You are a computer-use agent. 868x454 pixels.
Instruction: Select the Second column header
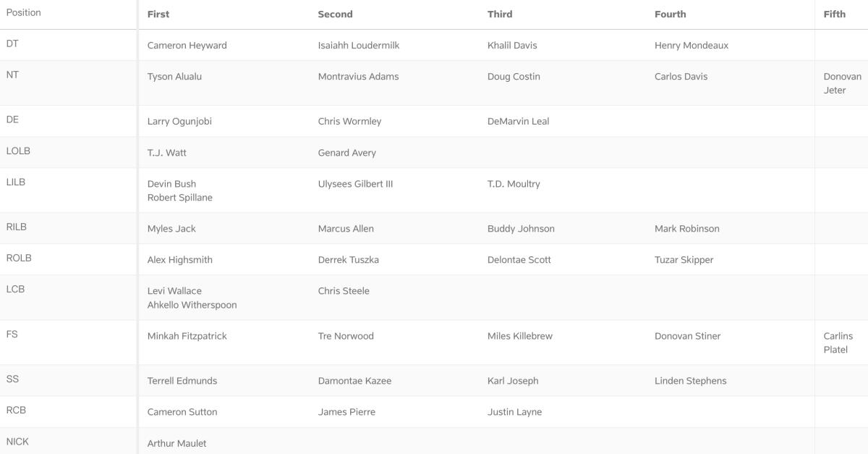(x=335, y=14)
